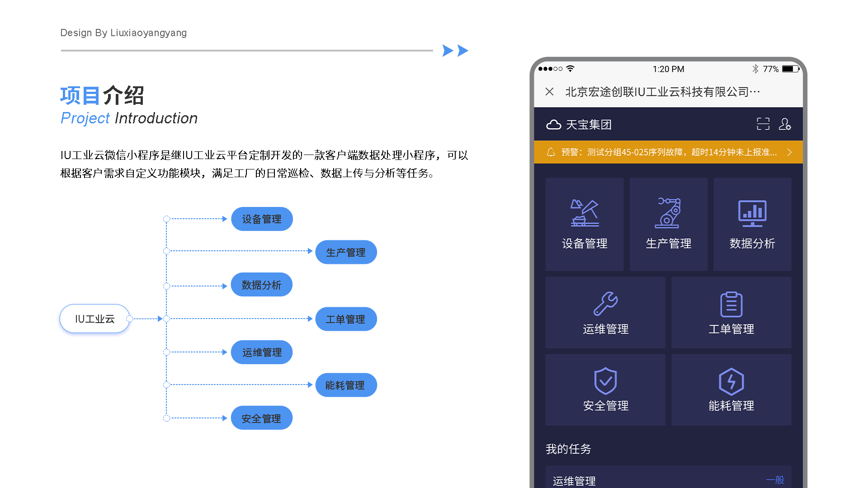The width and height of the screenshot is (868, 488).
Task: Tap the 设备管理 excavator icon
Action: pyautogui.click(x=585, y=213)
